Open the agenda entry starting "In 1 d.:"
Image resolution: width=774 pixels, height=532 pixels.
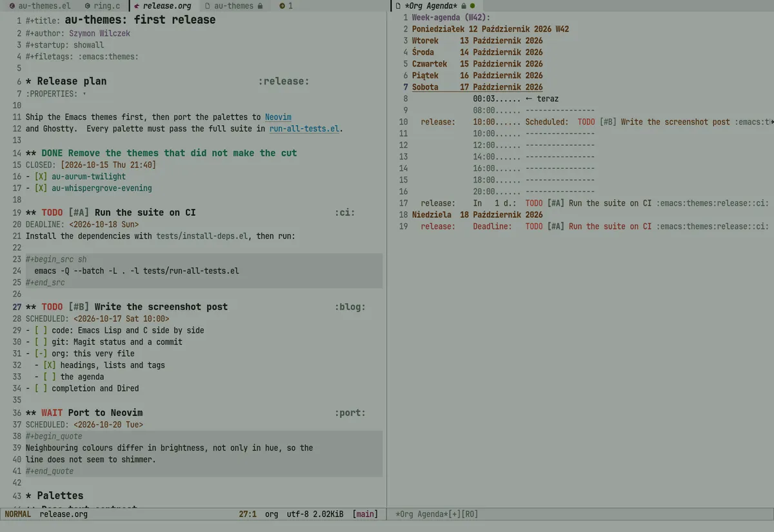(595, 203)
